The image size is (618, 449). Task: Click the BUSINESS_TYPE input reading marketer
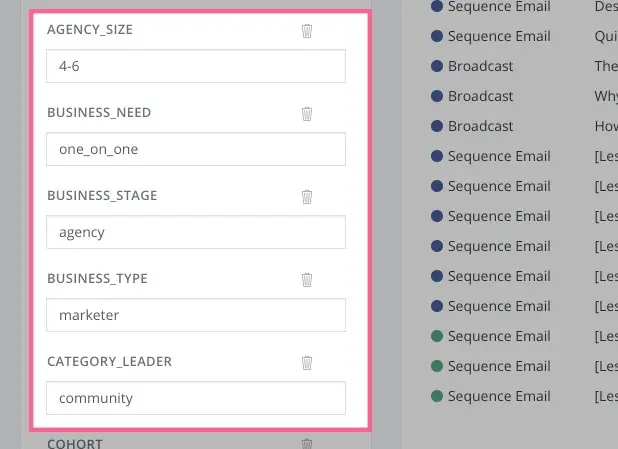[196, 315]
